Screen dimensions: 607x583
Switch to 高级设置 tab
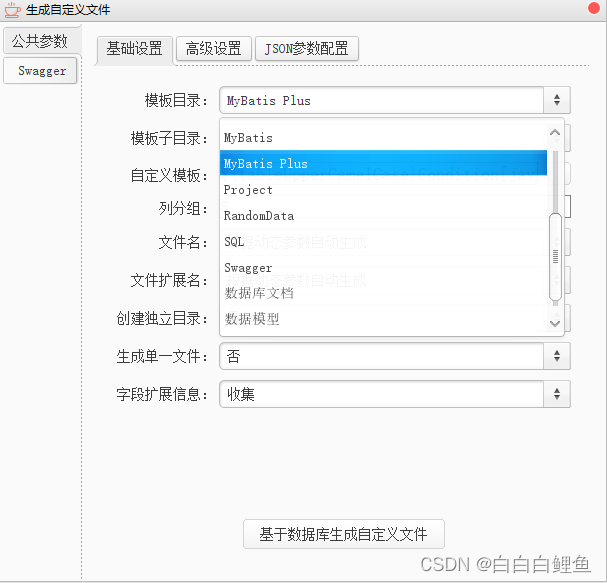pos(214,49)
